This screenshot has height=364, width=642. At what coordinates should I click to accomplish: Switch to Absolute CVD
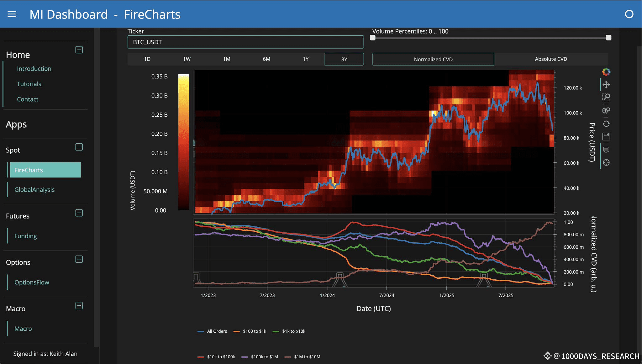tap(551, 59)
